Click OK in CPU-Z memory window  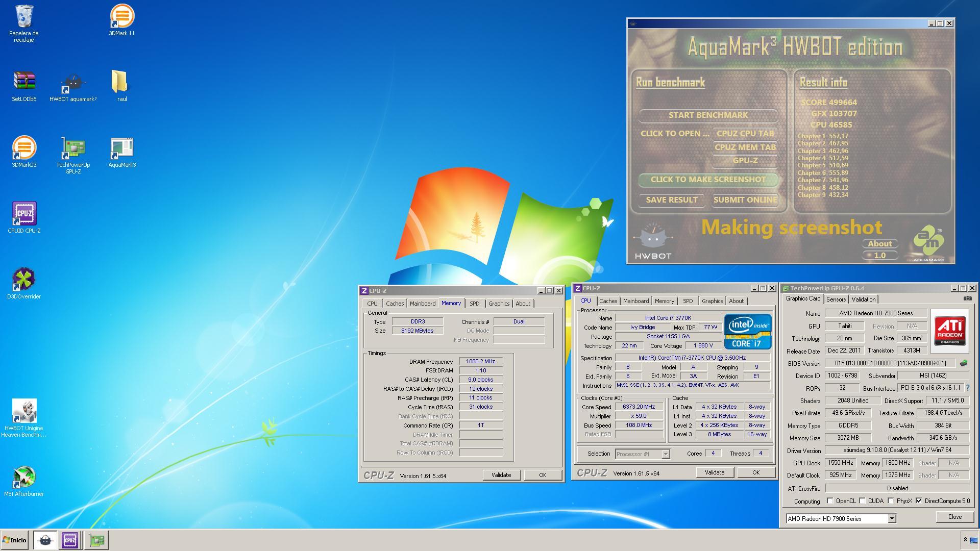pyautogui.click(x=543, y=475)
